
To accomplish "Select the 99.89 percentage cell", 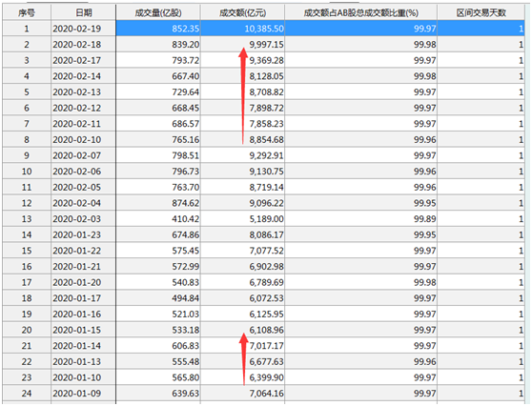I will point(361,219).
